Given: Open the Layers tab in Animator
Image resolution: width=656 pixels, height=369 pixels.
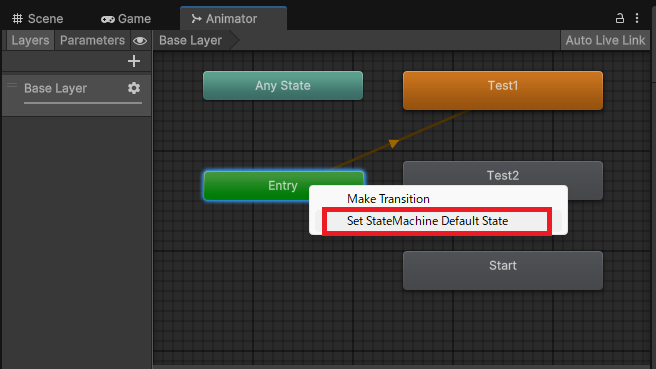Looking at the screenshot, I should coord(30,40).
